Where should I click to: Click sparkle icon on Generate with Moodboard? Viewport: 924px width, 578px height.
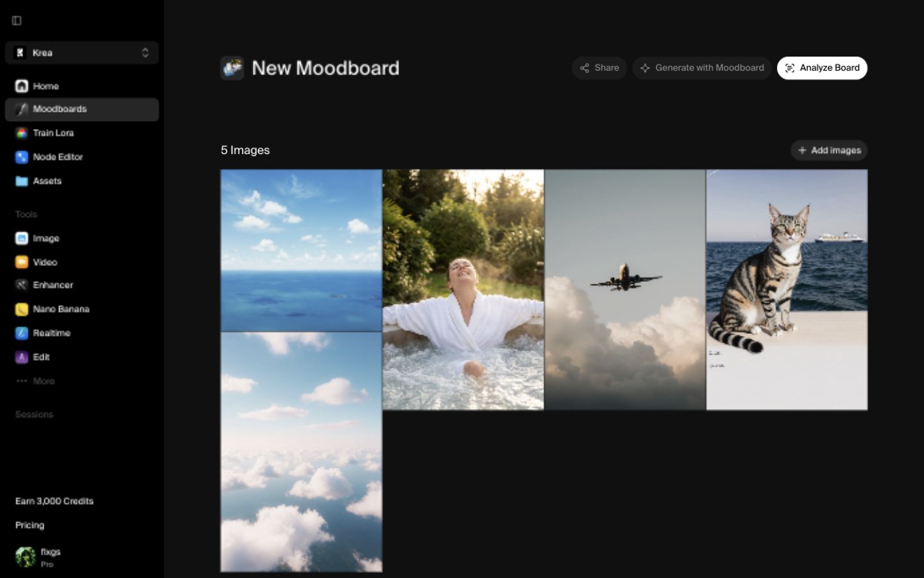point(645,68)
